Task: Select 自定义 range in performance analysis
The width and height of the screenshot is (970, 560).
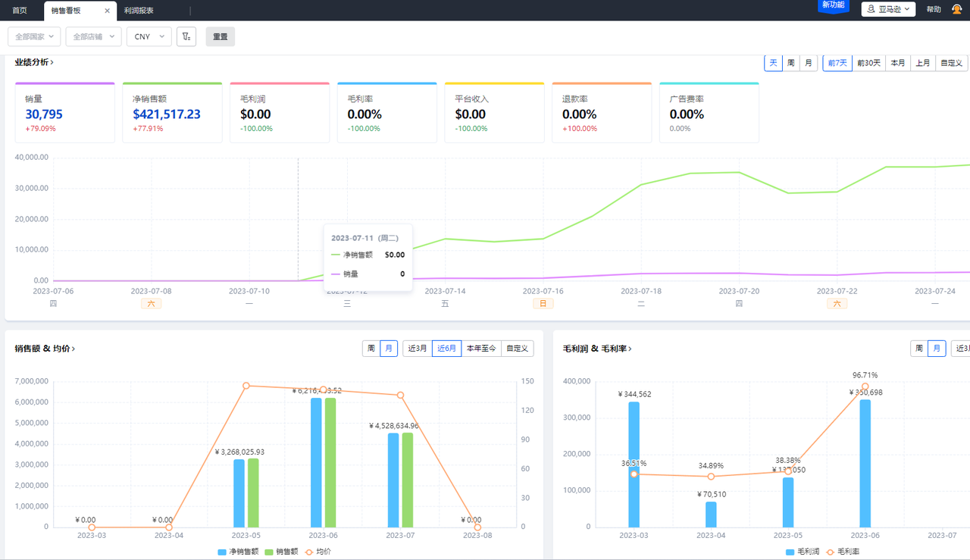Action: click(x=952, y=63)
